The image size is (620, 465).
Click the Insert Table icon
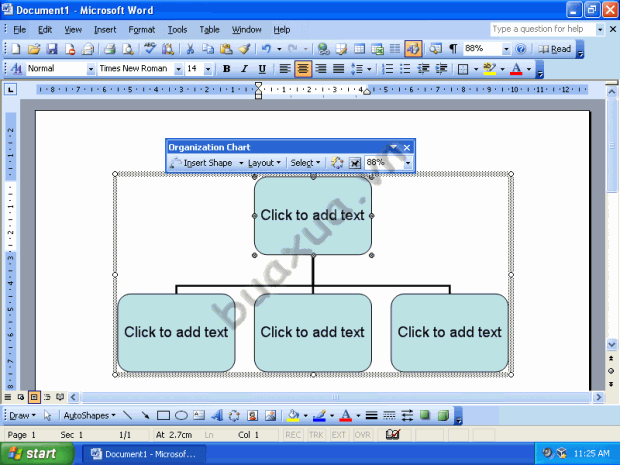tap(359, 49)
